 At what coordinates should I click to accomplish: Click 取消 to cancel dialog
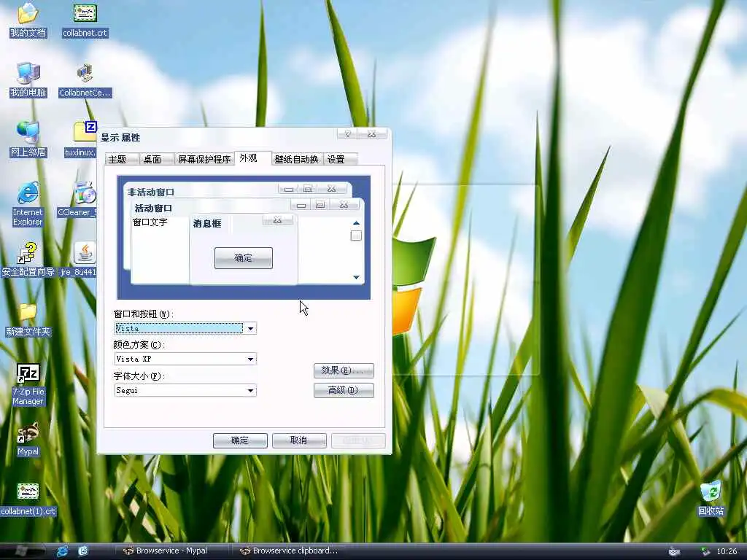[299, 440]
